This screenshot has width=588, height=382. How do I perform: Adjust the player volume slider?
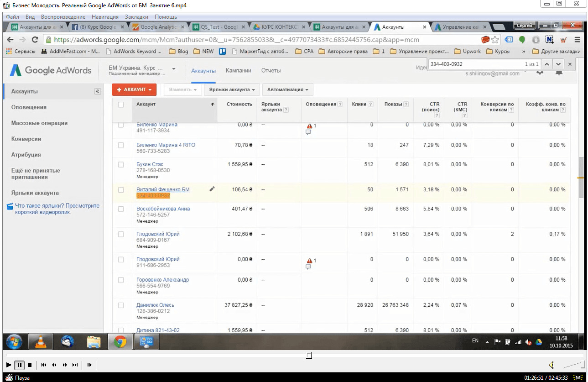click(573, 364)
